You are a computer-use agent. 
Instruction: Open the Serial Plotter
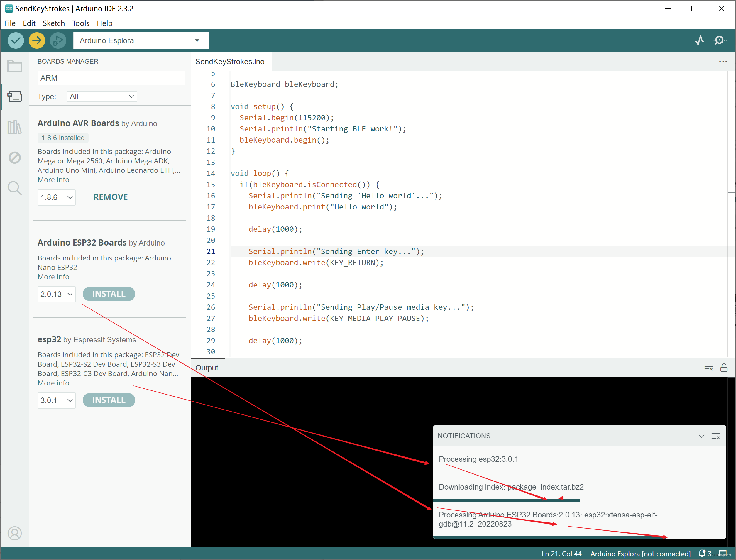pyautogui.click(x=699, y=40)
